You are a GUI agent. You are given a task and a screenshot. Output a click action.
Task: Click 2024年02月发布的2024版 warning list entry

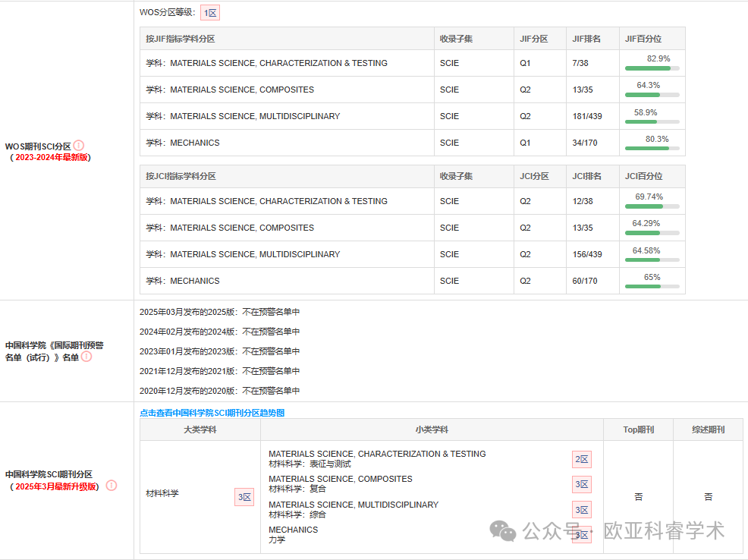pyautogui.click(x=219, y=332)
